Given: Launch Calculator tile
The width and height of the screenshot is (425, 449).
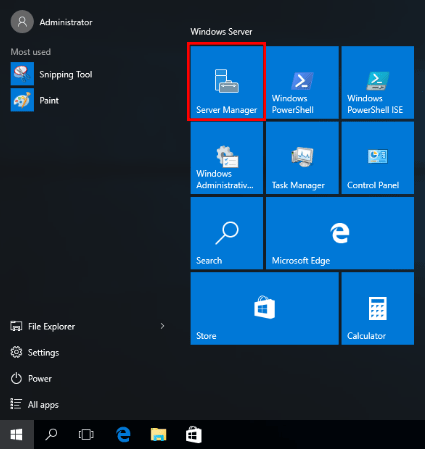Looking at the screenshot, I should (378, 308).
